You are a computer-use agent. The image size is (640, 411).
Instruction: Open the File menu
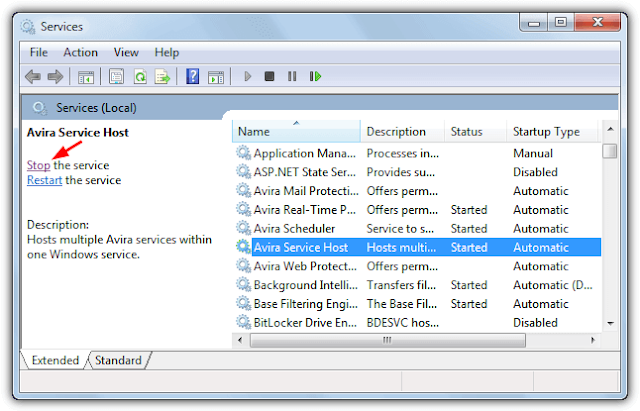(x=39, y=53)
